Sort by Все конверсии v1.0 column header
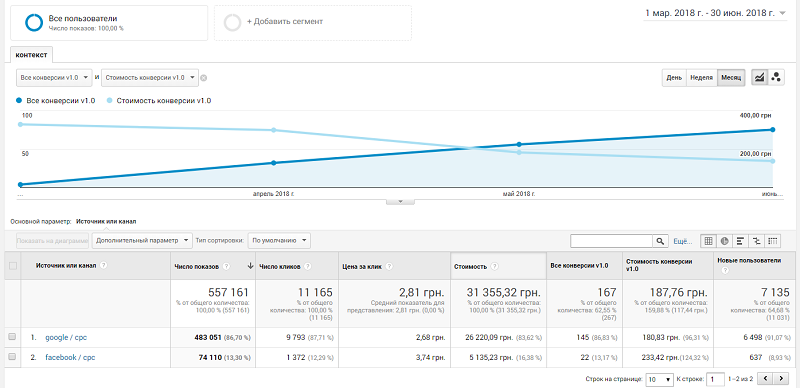This screenshot has height=388, width=800. (579, 265)
